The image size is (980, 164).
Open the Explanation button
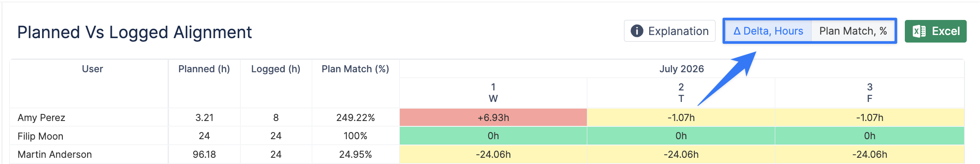(670, 31)
